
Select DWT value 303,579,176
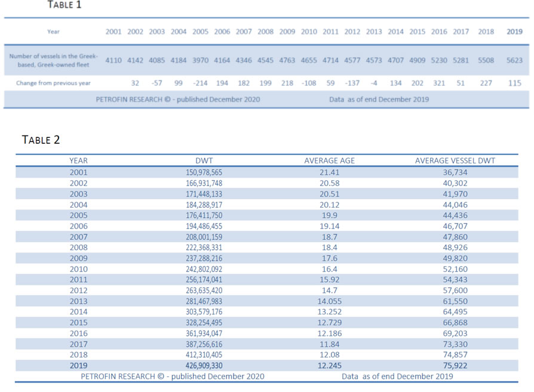[204, 311]
